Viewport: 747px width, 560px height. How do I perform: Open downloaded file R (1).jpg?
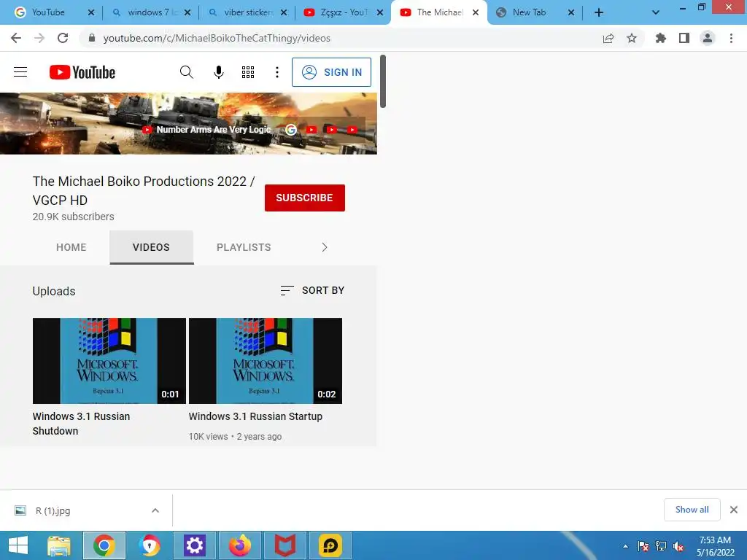[53, 511]
